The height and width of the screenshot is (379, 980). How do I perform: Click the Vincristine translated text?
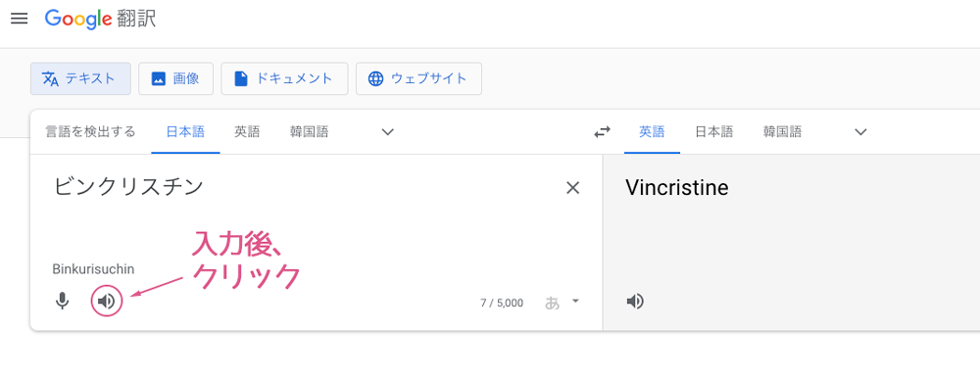coord(677,188)
